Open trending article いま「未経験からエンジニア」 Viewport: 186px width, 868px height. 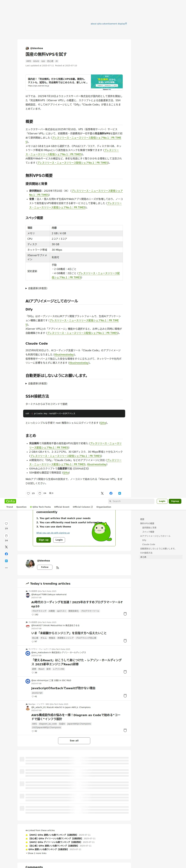pos(69,633)
